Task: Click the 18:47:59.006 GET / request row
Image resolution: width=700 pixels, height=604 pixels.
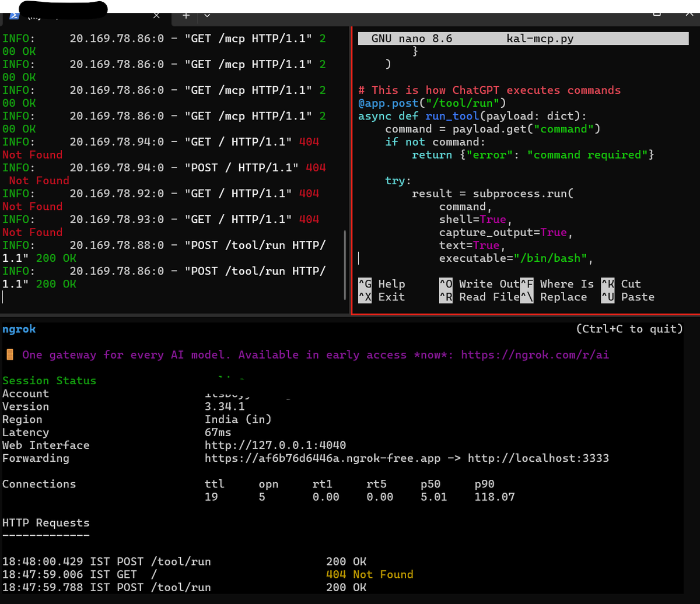Action: [x=208, y=574]
